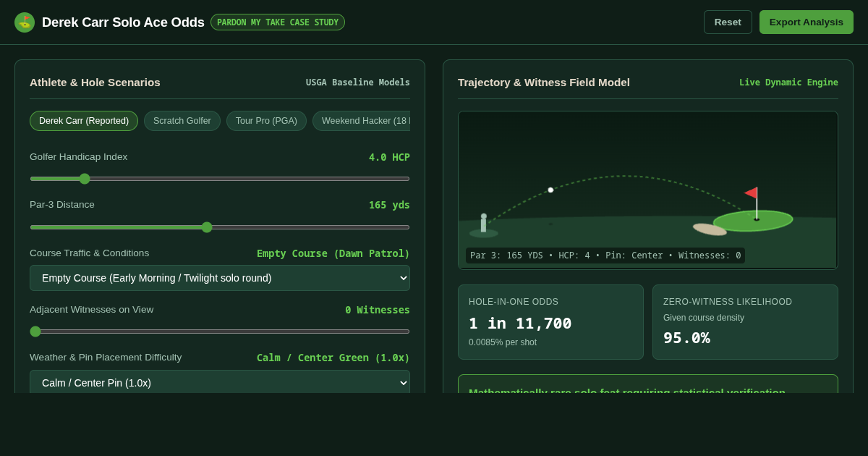Adjust the Par-3 Distance slider
Viewport: 868px width, 456px height.
(220, 227)
